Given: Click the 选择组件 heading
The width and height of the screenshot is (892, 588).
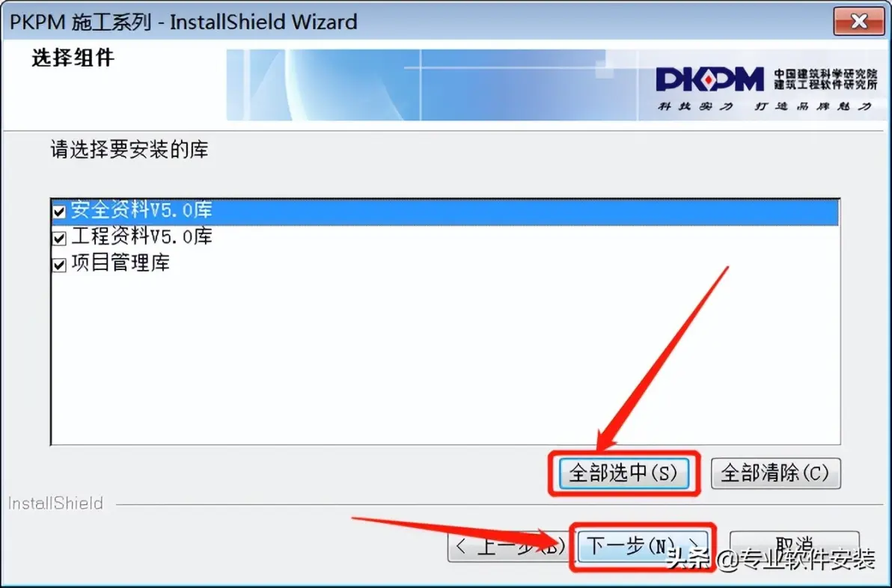Looking at the screenshot, I should pos(73,58).
